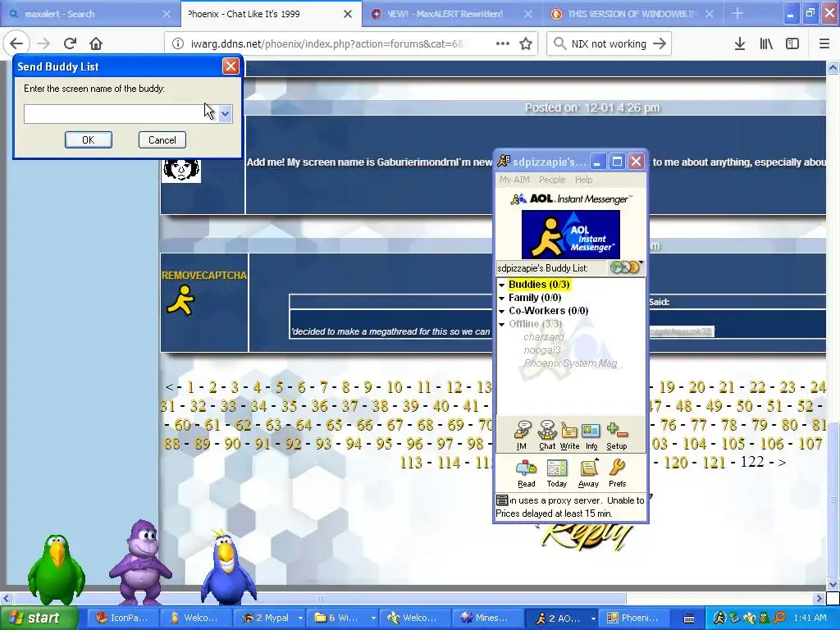Open the Help menu in AIM
The width and height of the screenshot is (840, 630).
583,180
